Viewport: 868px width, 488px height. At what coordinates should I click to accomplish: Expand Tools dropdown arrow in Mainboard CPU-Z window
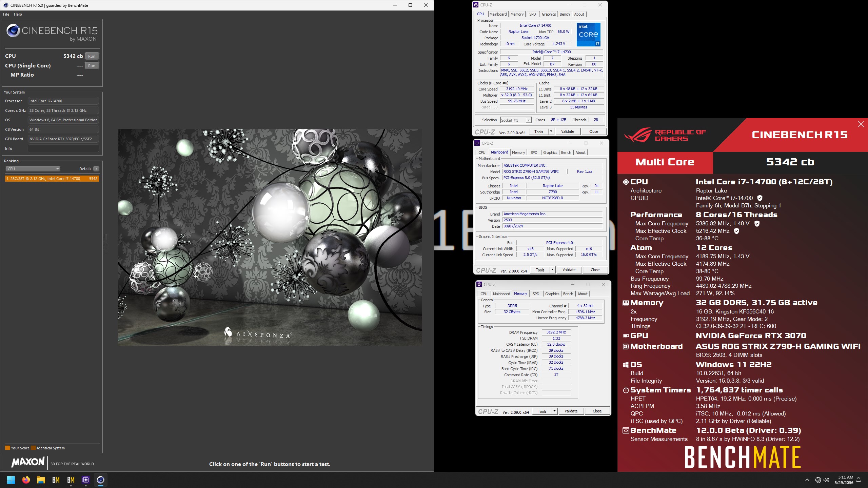(x=552, y=270)
